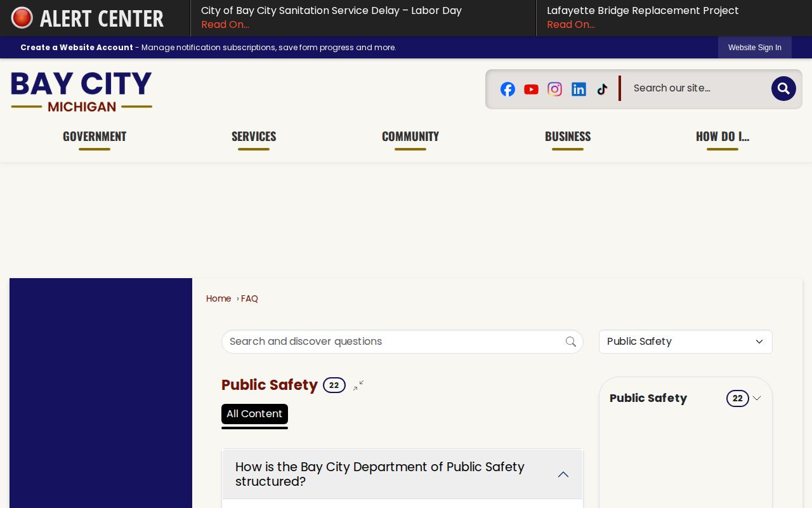Read on about Sanitation Service Delay alert

[x=225, y=25]
